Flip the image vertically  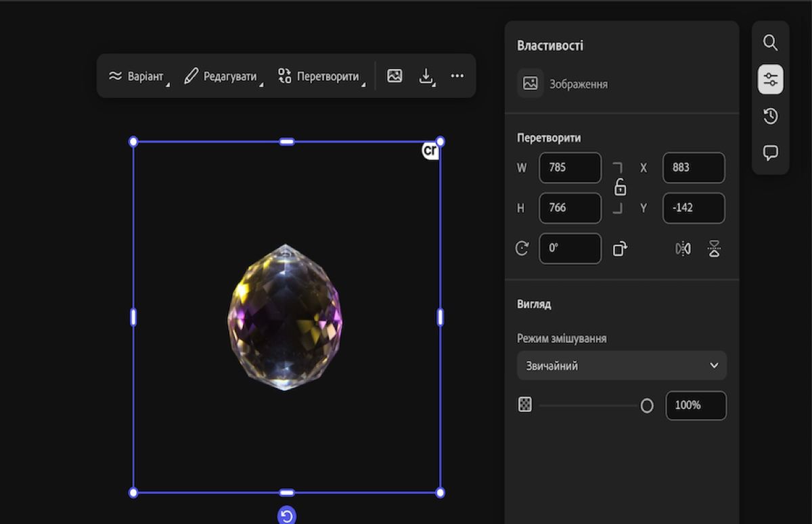pos(715,249)
